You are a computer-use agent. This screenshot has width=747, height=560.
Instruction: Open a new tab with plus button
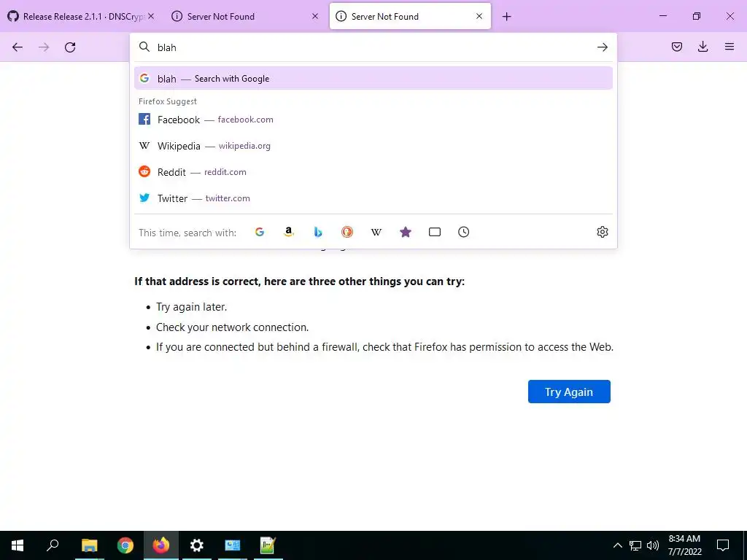(506, 17)
